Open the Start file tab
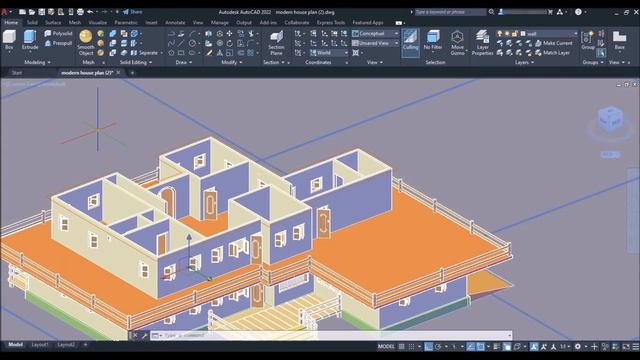Screen dimensions: 640x360 coord(17,73)
